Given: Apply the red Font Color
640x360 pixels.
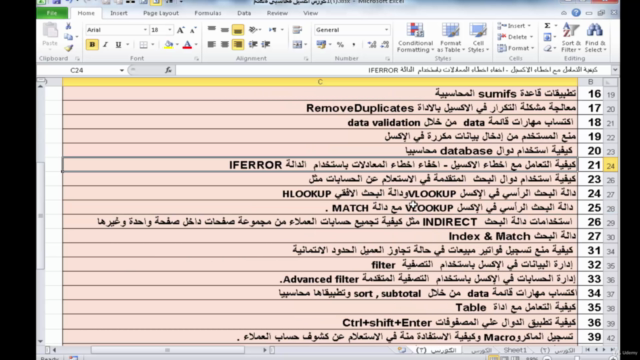Looking at the screenshot, I should click(x=187, y=44).
